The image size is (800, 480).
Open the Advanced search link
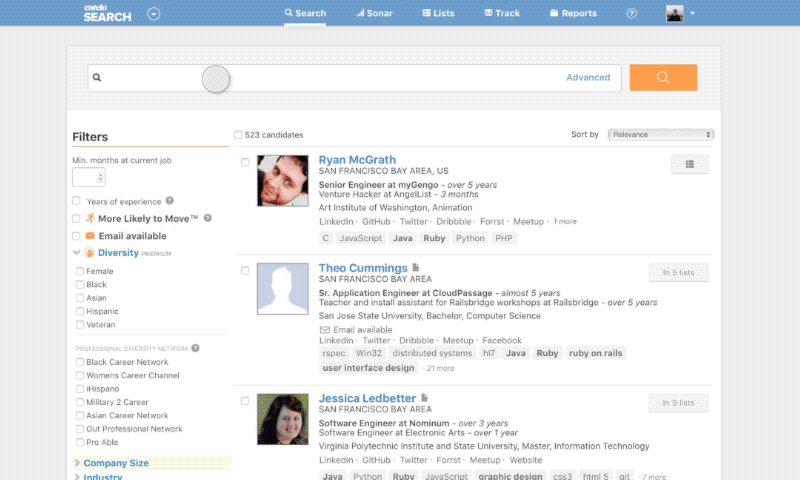(588, 77)
